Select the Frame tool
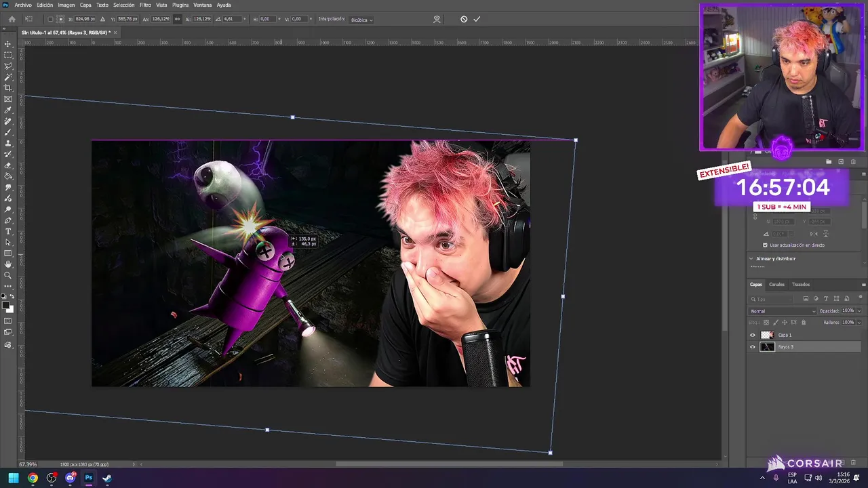 (x=8, y=99)
